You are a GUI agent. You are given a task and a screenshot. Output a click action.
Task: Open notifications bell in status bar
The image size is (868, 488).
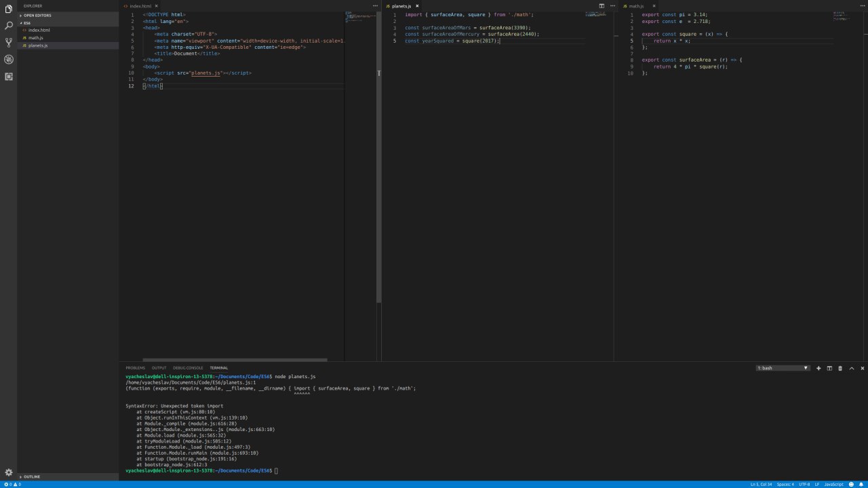point(862,484)
